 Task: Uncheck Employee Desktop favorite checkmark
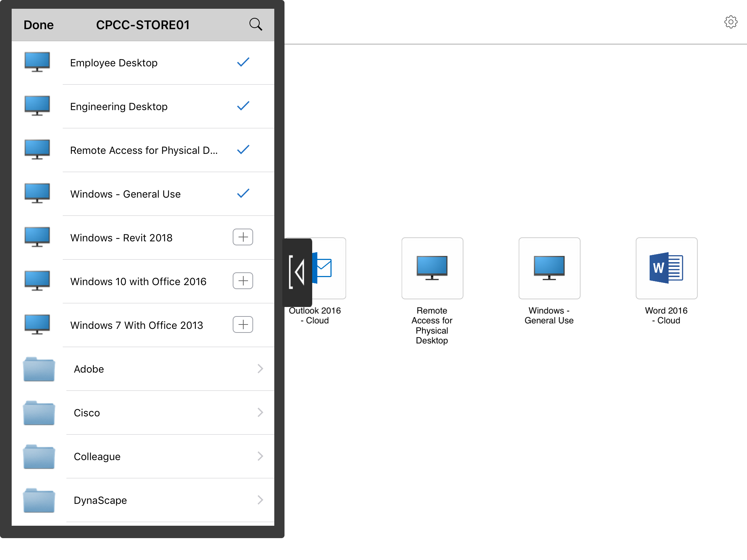click(x=243, y=62)
